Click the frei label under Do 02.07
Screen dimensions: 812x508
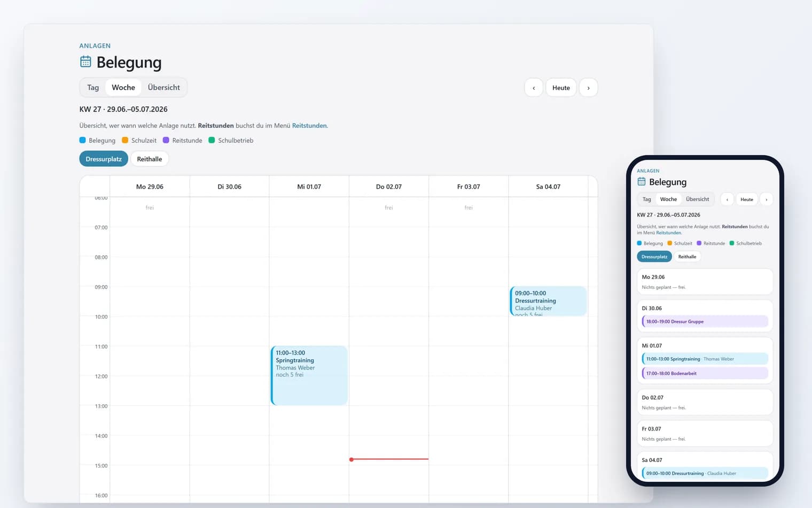point(389,207)
